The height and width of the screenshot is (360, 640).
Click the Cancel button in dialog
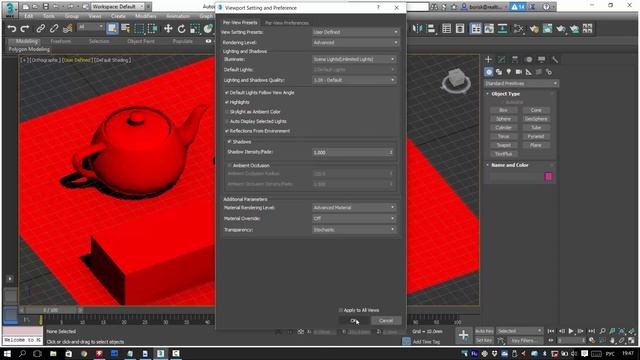pos(386,320)
